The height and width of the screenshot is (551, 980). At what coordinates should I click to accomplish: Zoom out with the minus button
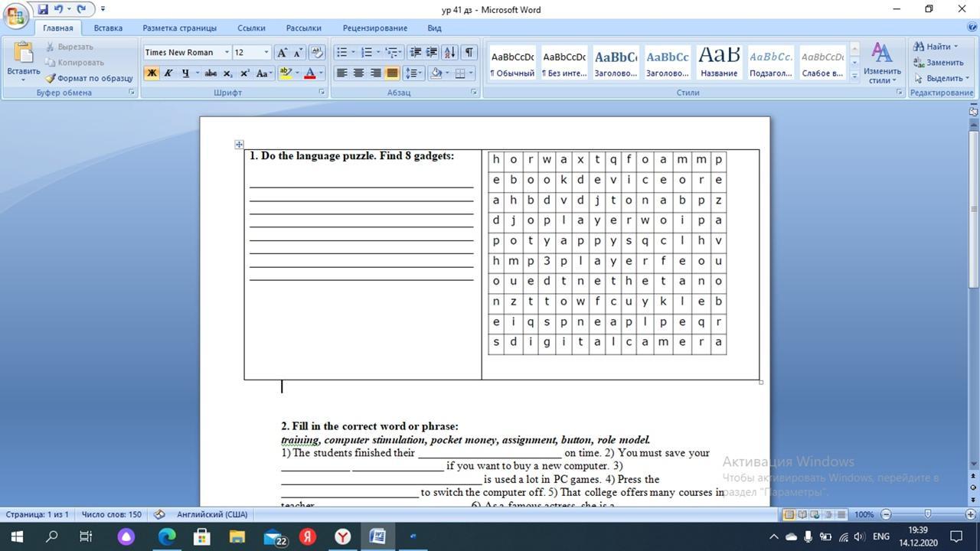click(886, 514)
